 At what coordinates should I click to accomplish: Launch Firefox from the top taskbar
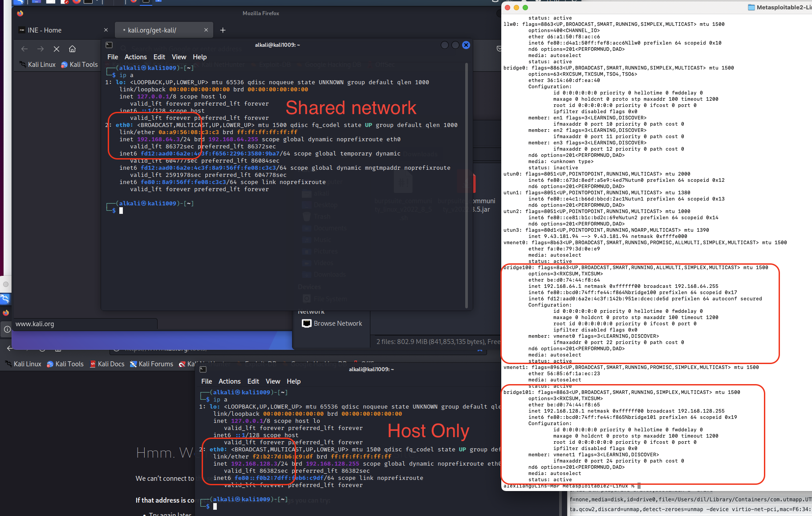click(77, 3)
